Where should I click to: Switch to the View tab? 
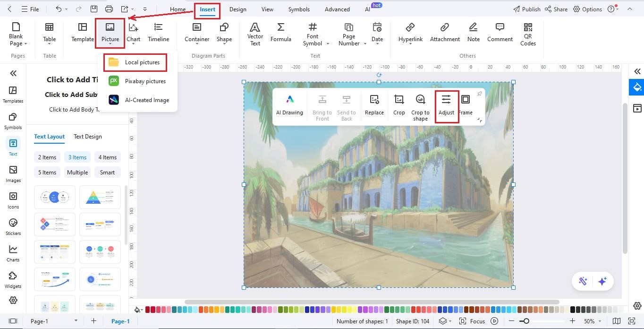click(x=267, y=9)
